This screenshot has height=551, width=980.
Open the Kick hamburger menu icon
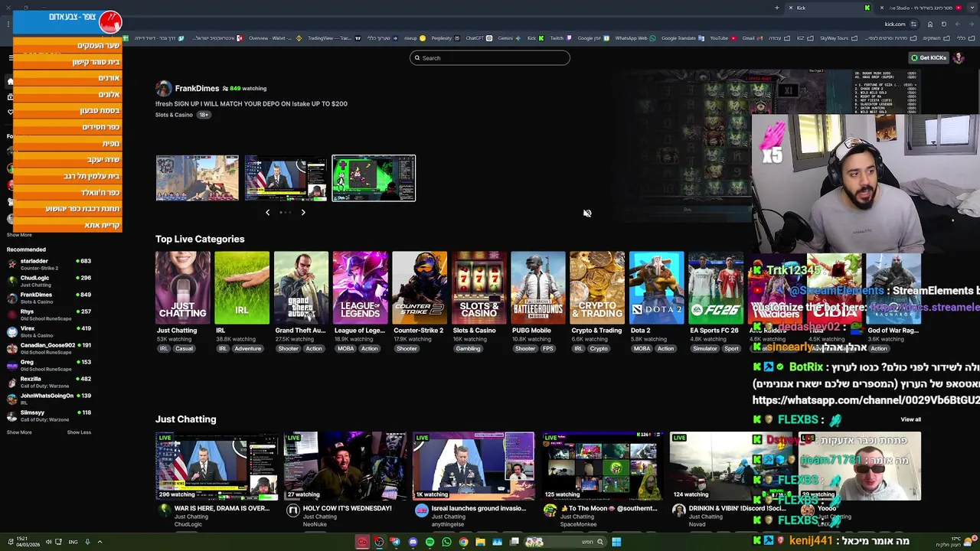(11, 58)
